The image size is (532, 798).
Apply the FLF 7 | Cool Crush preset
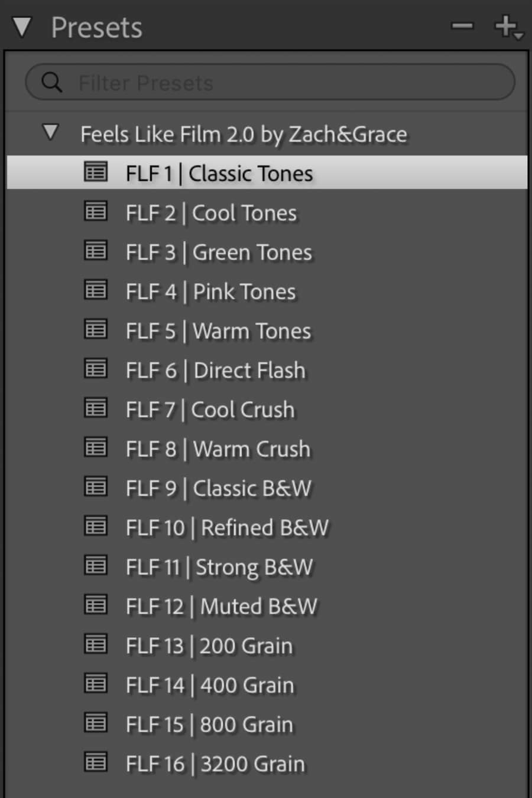[x=210, y=410]
